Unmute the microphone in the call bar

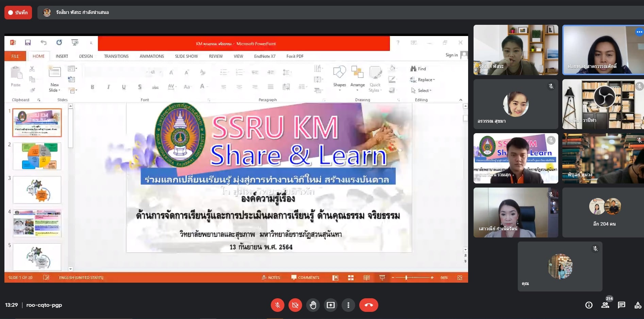(x=277, y=305)
